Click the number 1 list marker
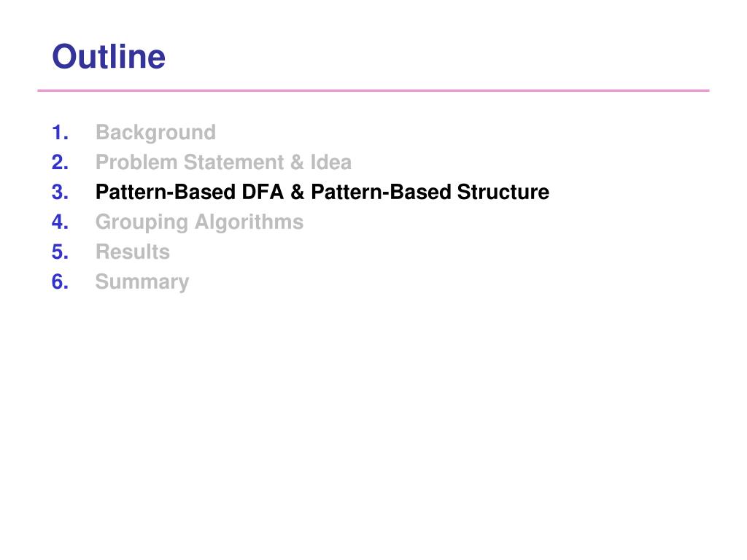Viewport: 747px width, 560px height. click(60, 133)
